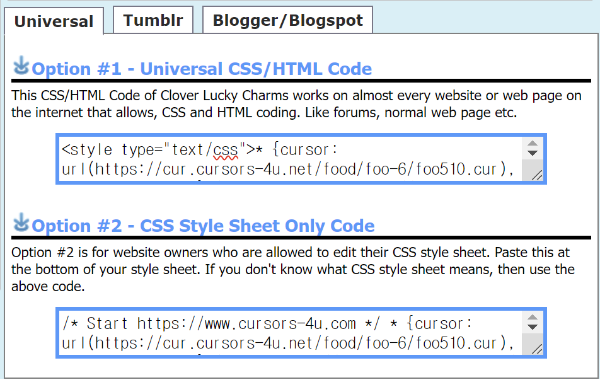Click resize grip of Option #1 textarea

[537, 175]
